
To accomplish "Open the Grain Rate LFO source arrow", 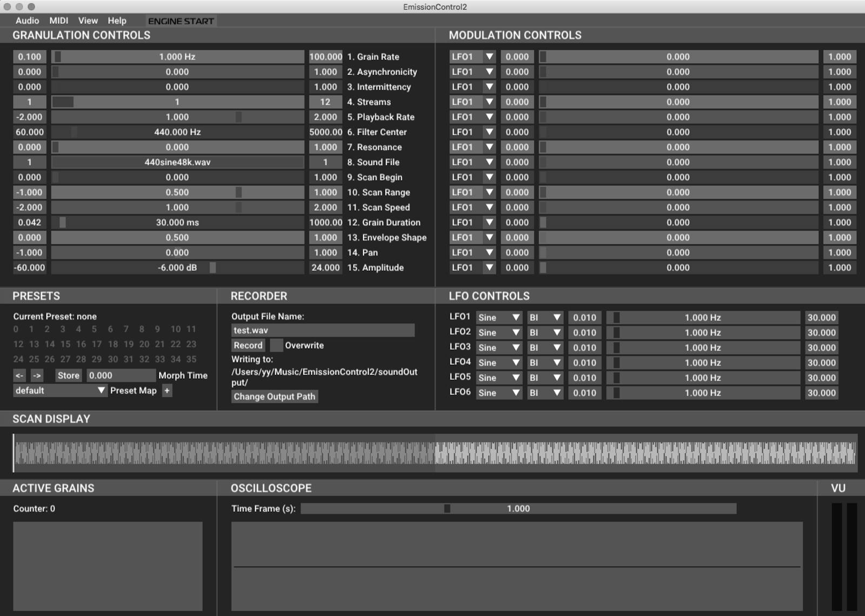I will [489, 57].
